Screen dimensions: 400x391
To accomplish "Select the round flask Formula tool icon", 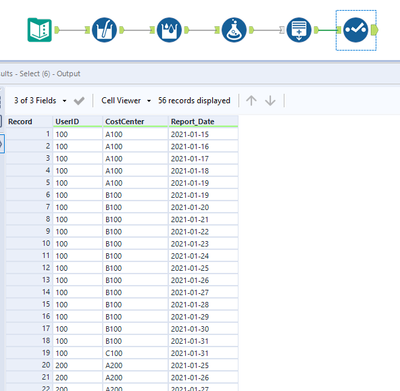I will 234,30.
